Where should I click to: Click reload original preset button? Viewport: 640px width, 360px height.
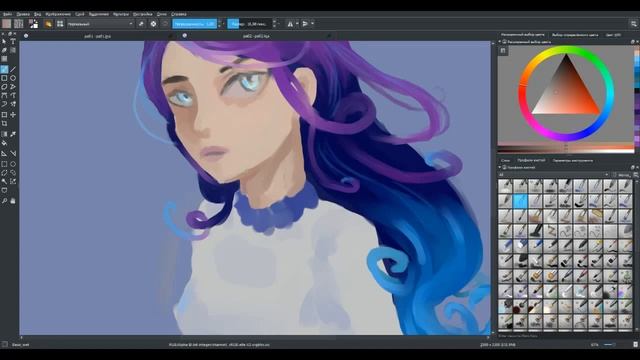pos(165,24)
